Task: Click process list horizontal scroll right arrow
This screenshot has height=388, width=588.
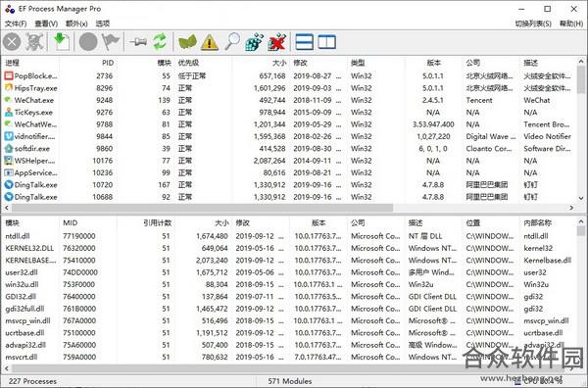Action: click(571, 208)
